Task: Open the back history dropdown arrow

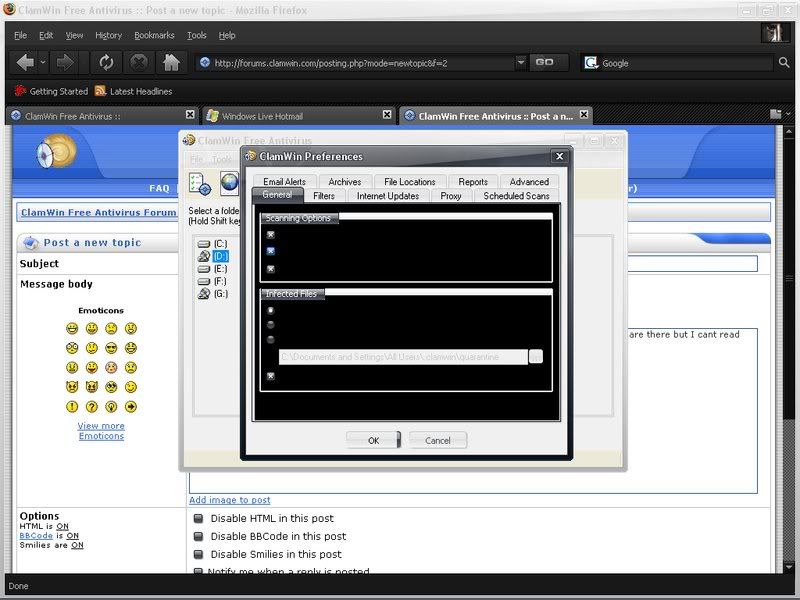Action: coord(43,63)
